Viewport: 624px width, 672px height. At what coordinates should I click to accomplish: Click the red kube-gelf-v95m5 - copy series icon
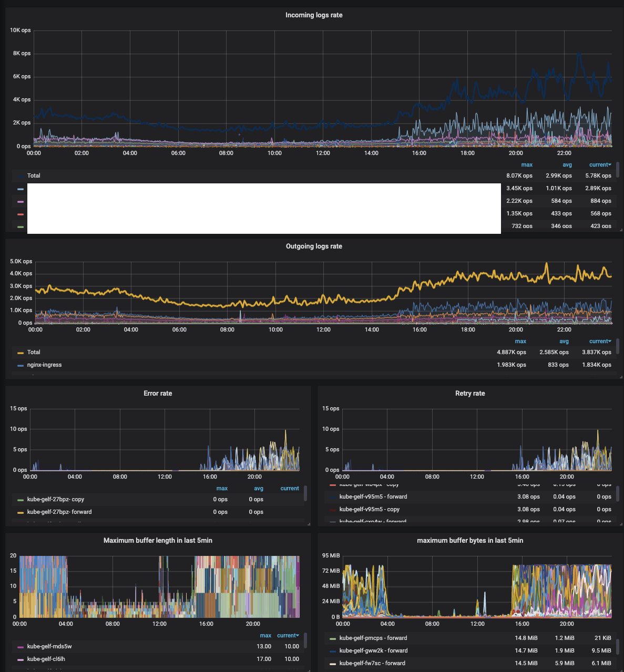pyautogui.click(x=333, y=509)
